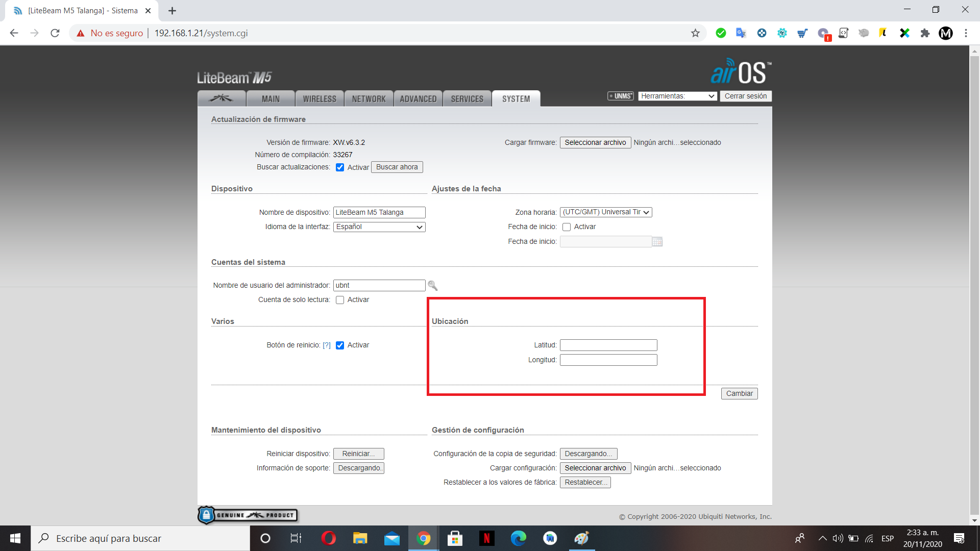Enable the Fecha de inicio checkbox

click(567, 227)
